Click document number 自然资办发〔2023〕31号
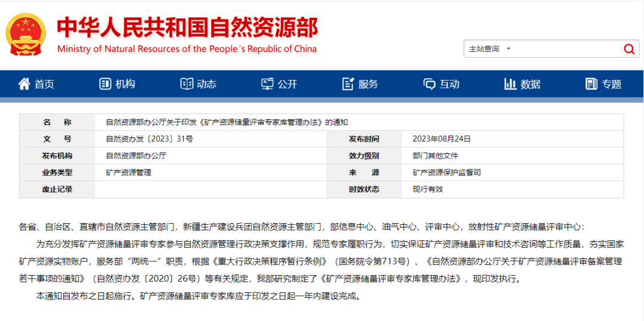 [150, 139]
